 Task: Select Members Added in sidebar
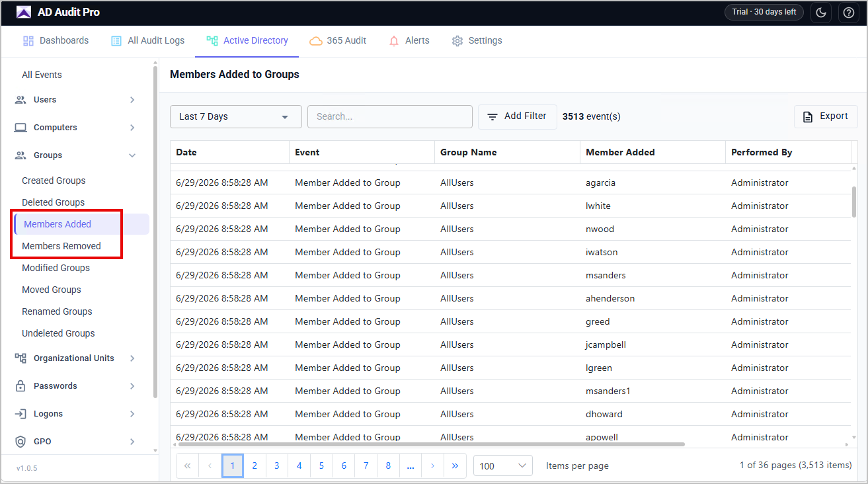tap(82, 224)
